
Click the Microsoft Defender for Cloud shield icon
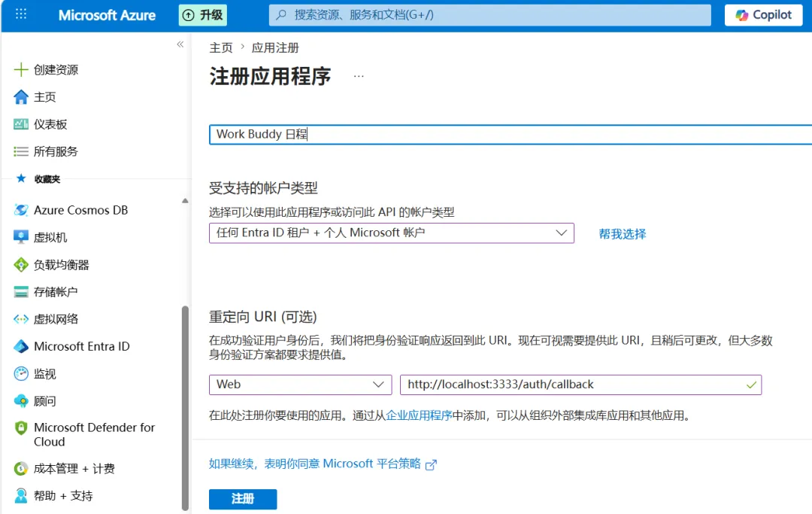click(21, 428)
